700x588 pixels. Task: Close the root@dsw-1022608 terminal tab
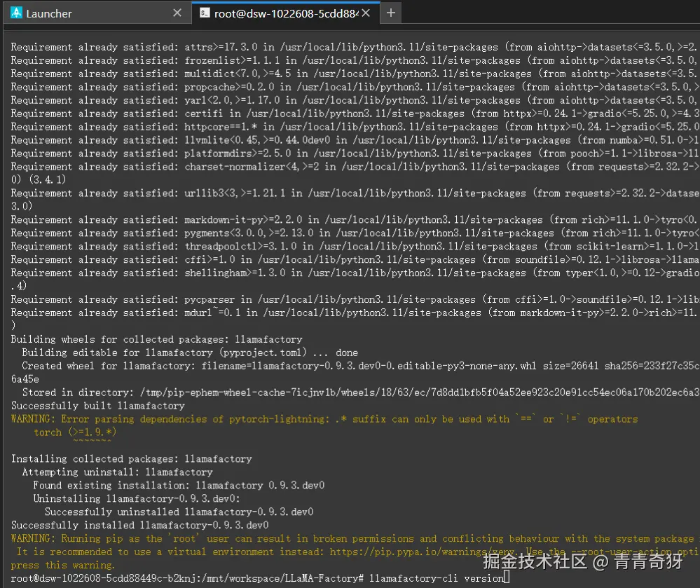[366, 13]
